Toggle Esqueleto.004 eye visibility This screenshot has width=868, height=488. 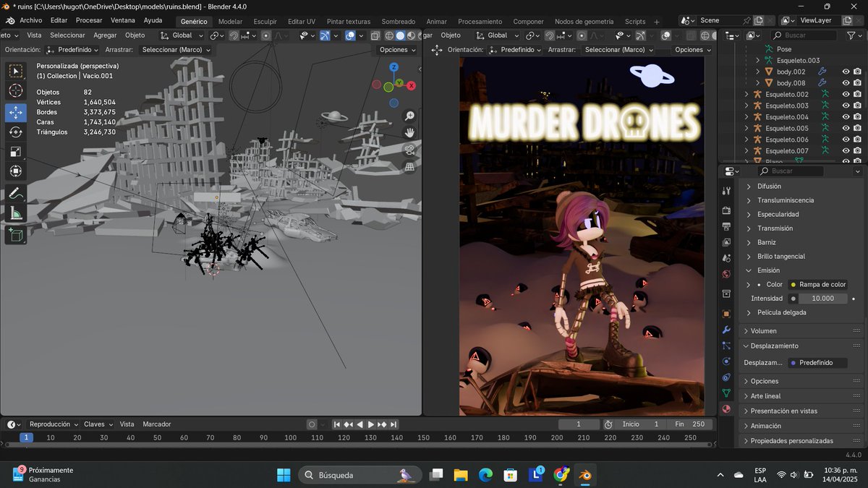pos(846,116)
